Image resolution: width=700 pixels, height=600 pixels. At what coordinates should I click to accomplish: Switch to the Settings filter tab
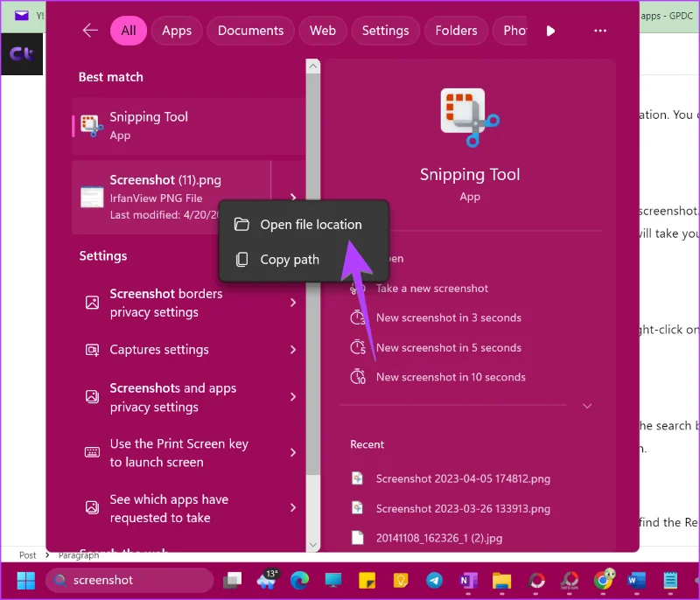[385, 31]
